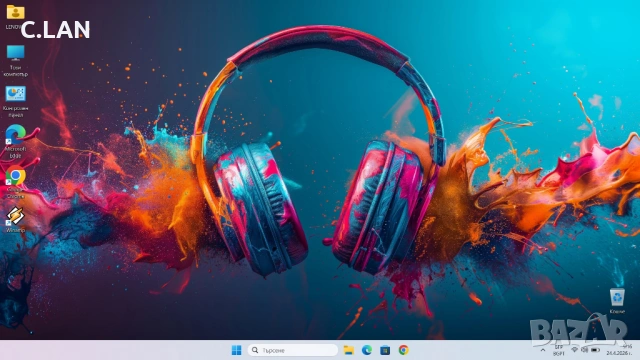Open the Windows Start menu
This screenshot has height=360, width=640.
tap(236, 350)
